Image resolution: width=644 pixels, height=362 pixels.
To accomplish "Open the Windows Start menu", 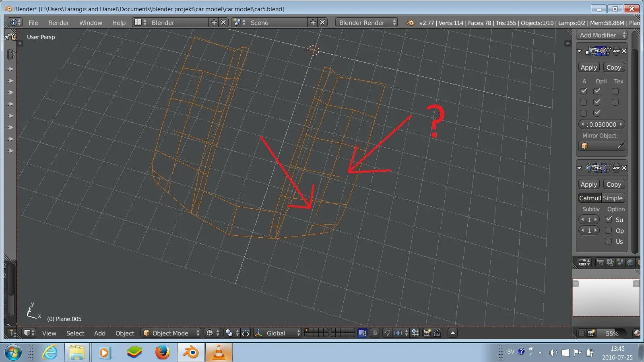I will pos(13,353).
